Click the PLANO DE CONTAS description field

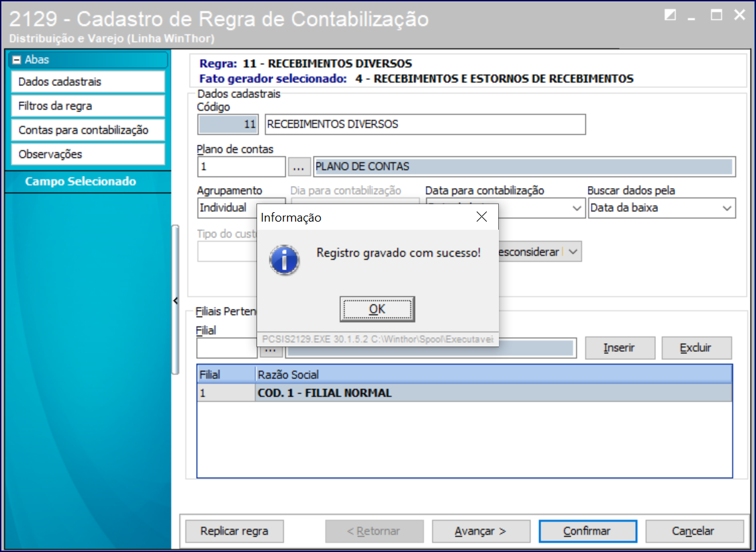tap(524, 167)
